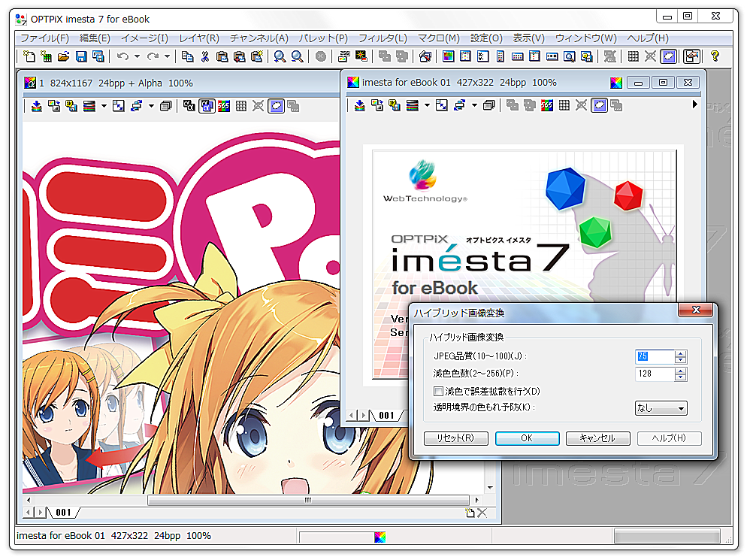Open the フィルタ(L) menu
This screenshot has height=560, width=750.
383,38
